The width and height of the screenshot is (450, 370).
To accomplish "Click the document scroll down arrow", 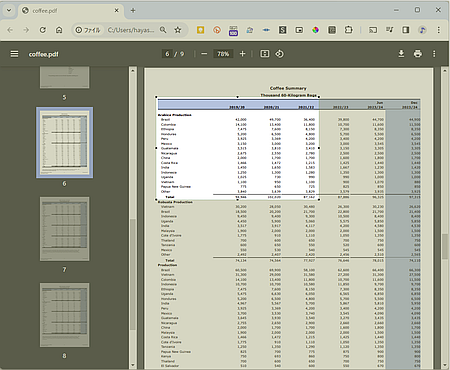I will pyautogui.click(x=445, y=365).
